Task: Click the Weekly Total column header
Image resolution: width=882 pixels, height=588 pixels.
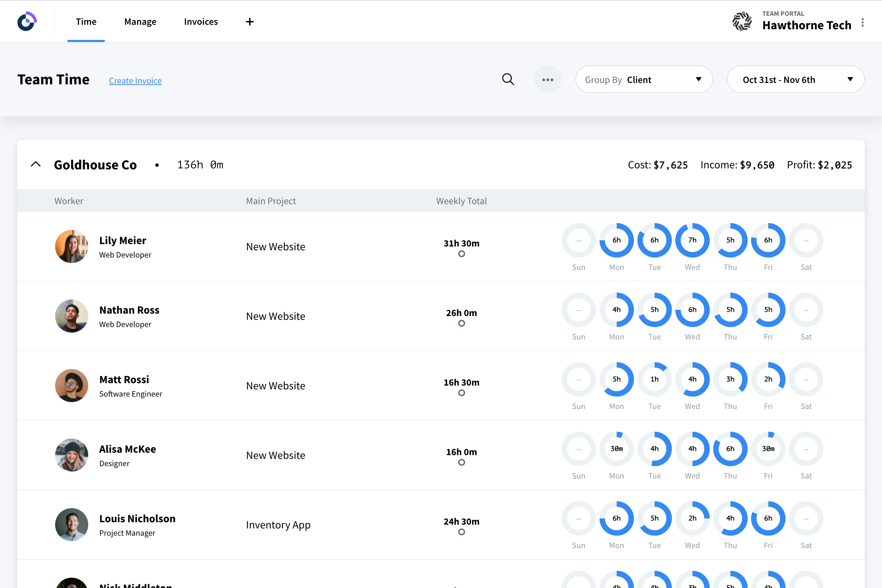Action: 461,201
